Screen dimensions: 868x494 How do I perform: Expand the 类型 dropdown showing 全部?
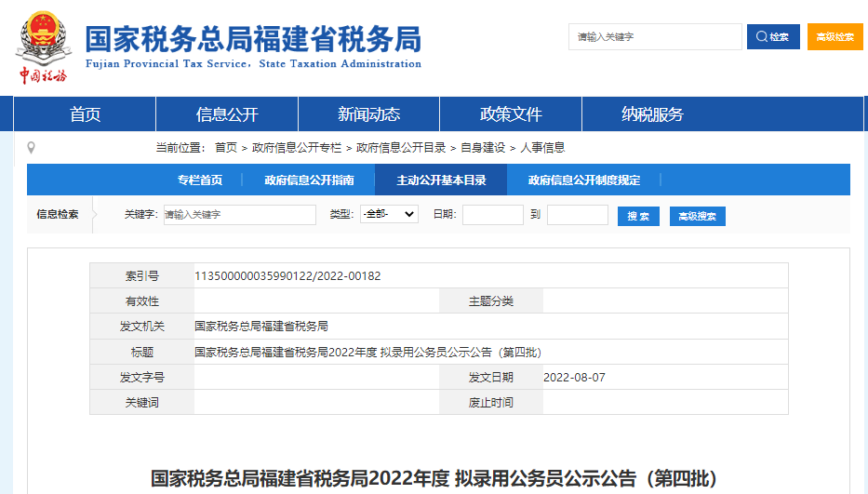coord(389,214)
